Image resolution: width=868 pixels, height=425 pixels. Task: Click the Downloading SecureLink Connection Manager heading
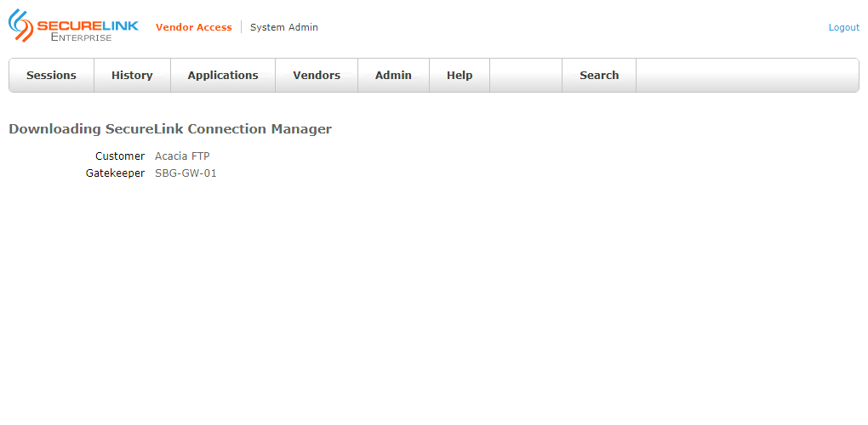[170, 129]
